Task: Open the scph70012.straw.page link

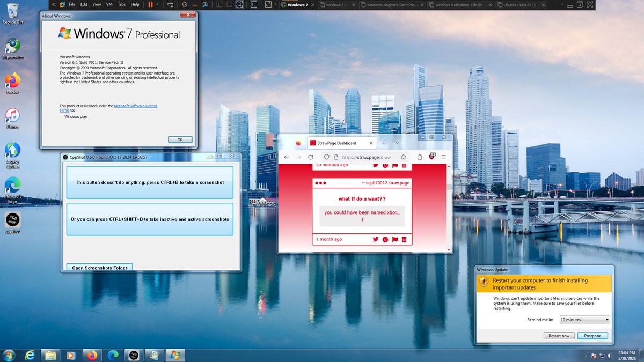Action: (x=387, y=183)
